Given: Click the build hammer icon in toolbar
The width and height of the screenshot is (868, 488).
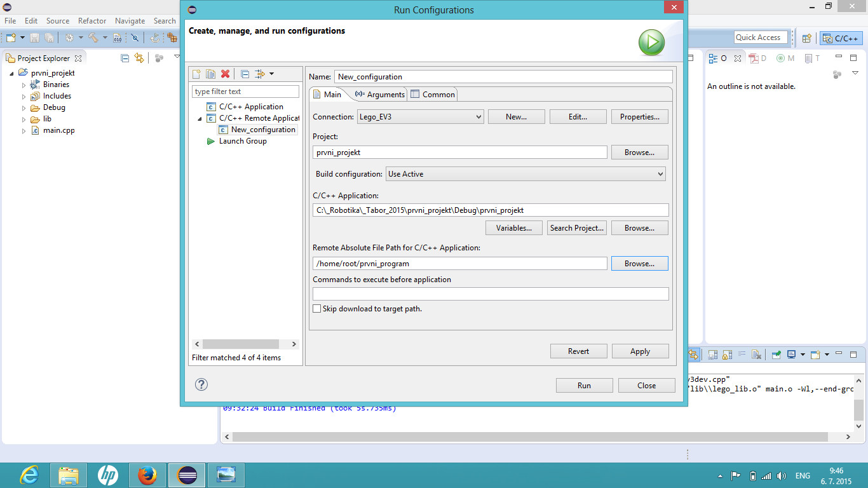Looking at the screenshot, I should pos(93,38).
